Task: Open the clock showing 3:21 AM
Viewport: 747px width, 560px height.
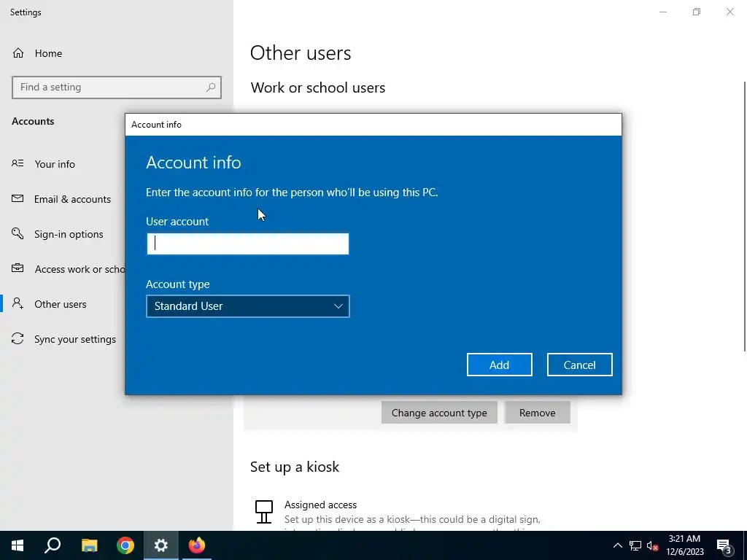Action: tap(684, 545)
